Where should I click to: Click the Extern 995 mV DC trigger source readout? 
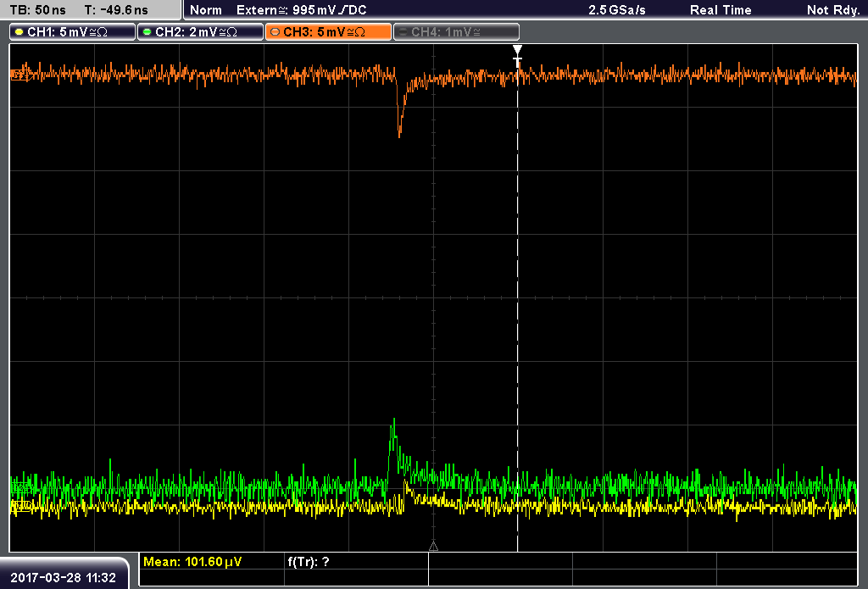[x=302, y=10]
